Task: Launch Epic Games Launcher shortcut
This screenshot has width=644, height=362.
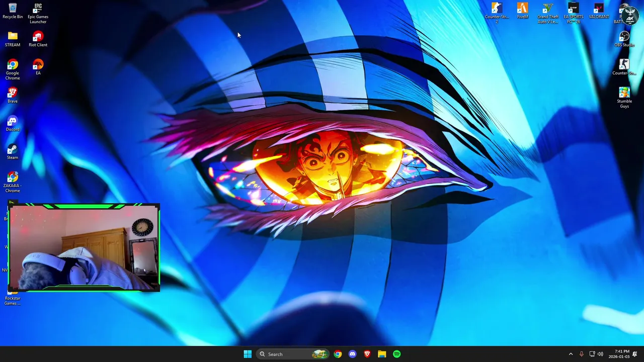Action: 38,13
